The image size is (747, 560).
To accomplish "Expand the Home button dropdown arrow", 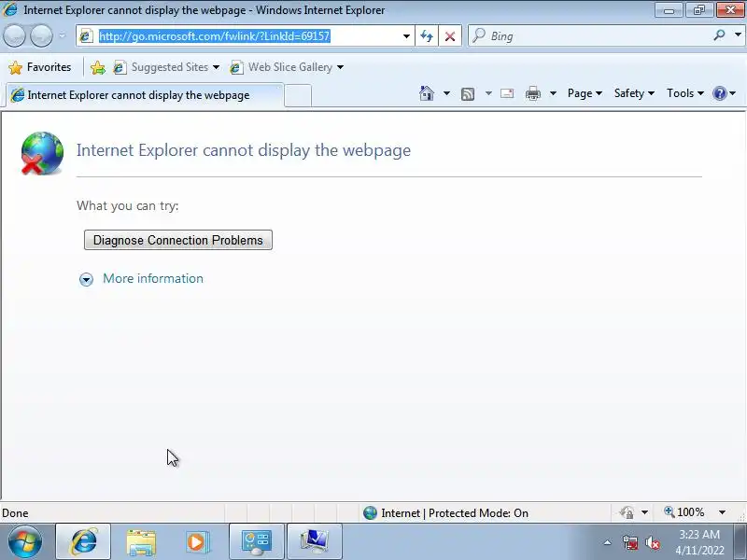I will (x=446, y=93).
